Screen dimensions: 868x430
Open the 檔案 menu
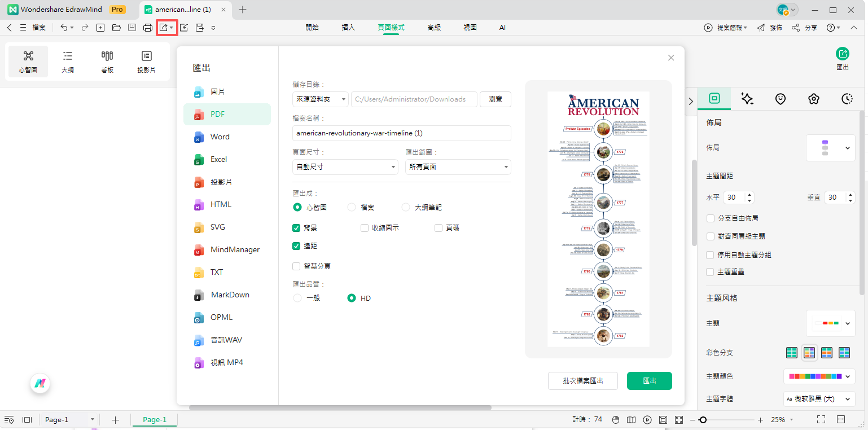(38, 27)
